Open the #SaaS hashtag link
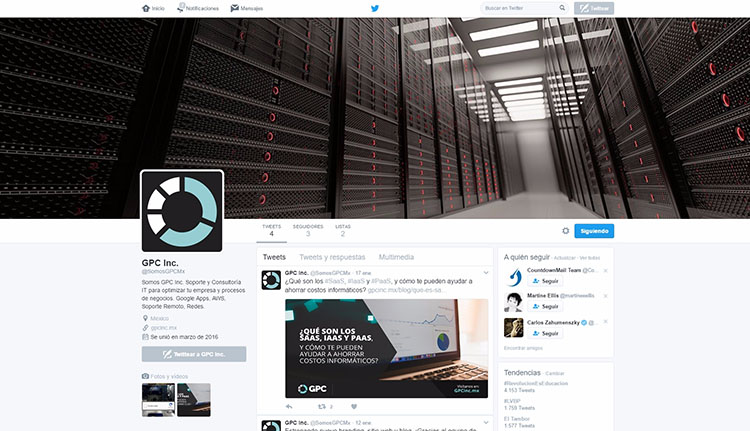Screen dimensions: 750x431 click(x=334, y=281)
